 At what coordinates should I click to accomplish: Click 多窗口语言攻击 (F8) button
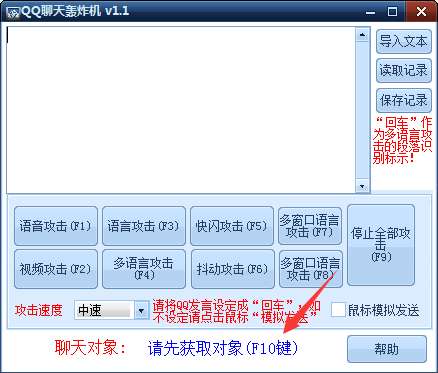coord(310,269)
